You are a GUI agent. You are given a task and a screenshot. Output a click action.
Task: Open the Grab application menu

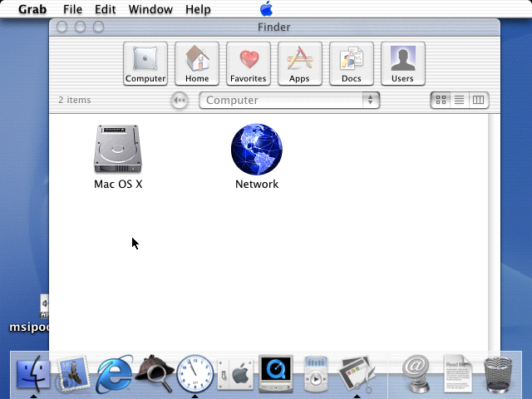pos(32,9)
